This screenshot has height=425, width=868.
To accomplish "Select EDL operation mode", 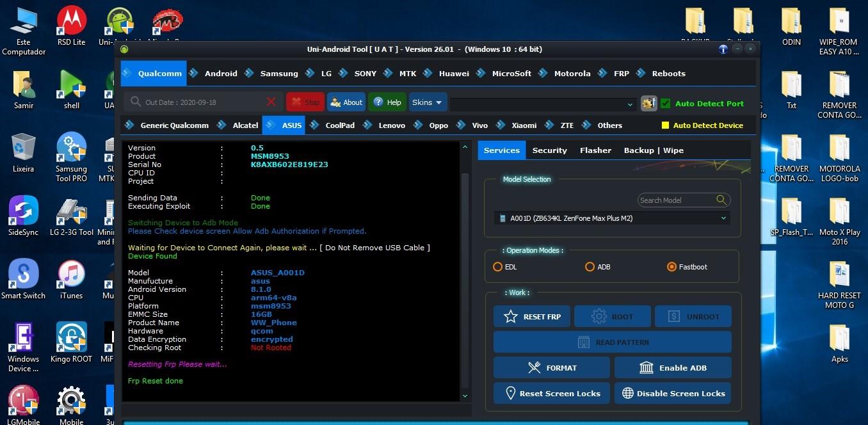I will tap(498, 267).
